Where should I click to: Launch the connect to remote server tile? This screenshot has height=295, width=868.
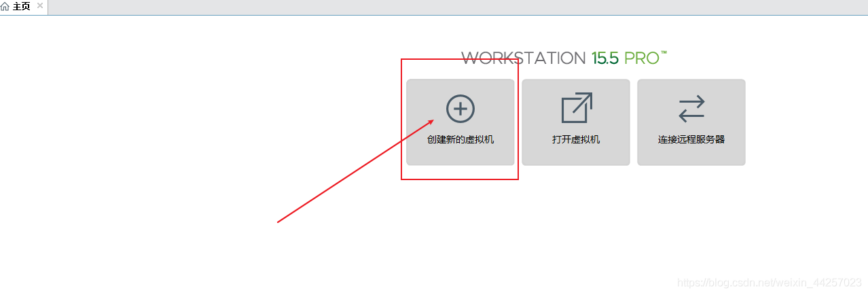691,122
